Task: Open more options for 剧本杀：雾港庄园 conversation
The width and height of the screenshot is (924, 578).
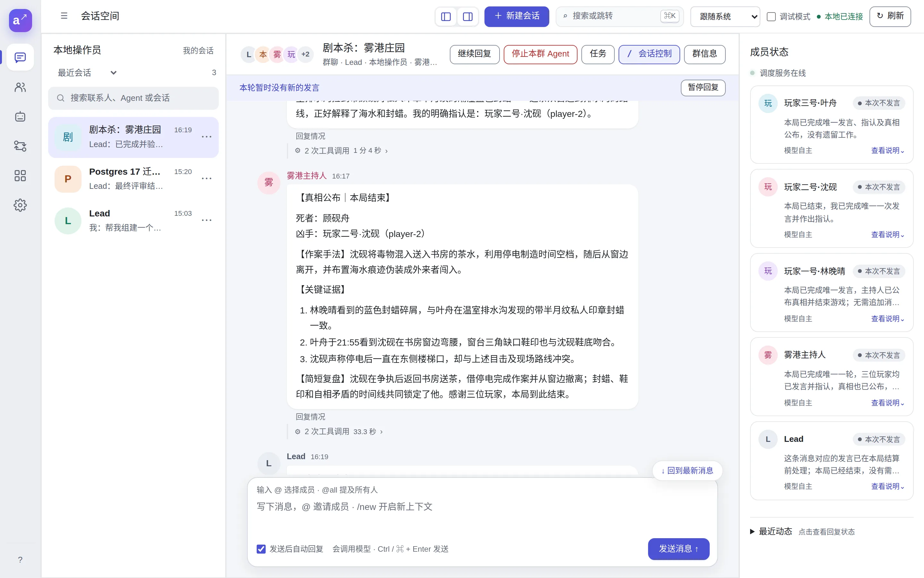Action: pyautogui.click(x=207, y=137)
